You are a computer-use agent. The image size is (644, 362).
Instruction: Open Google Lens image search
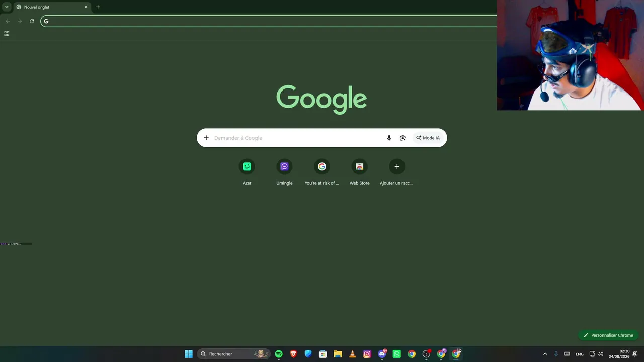pos(403,138)
